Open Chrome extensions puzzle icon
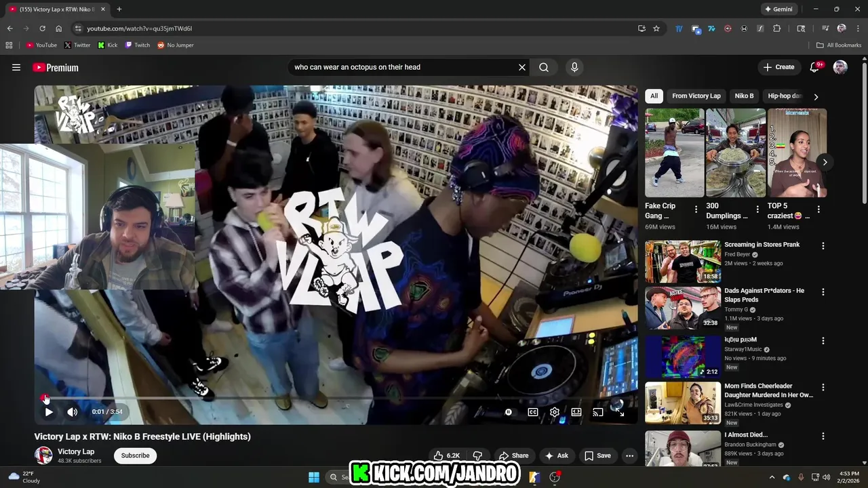This screenshot has width=868, height=488. pyautogui.click(x=777, y=28)
